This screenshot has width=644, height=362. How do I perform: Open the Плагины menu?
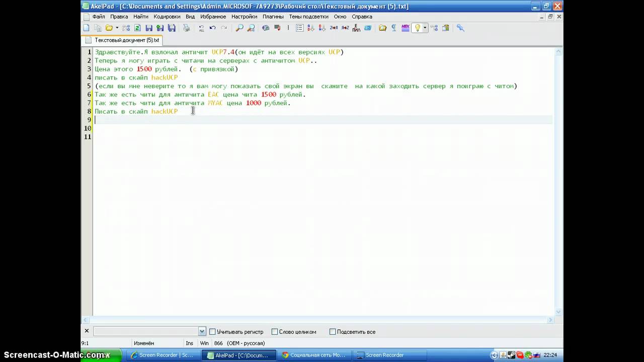click(273, 17)
